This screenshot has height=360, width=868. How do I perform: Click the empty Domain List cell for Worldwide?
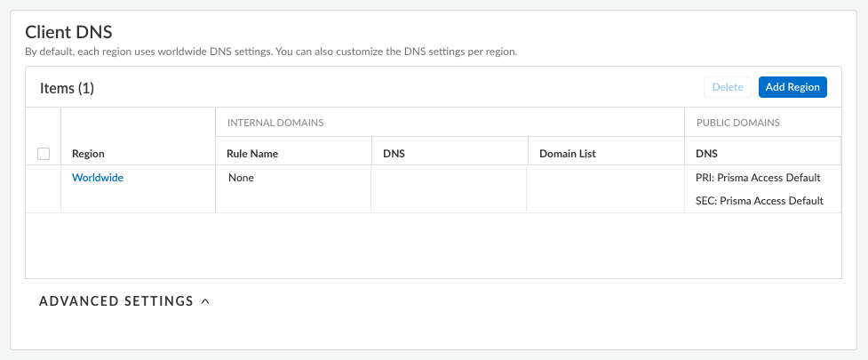605,188
